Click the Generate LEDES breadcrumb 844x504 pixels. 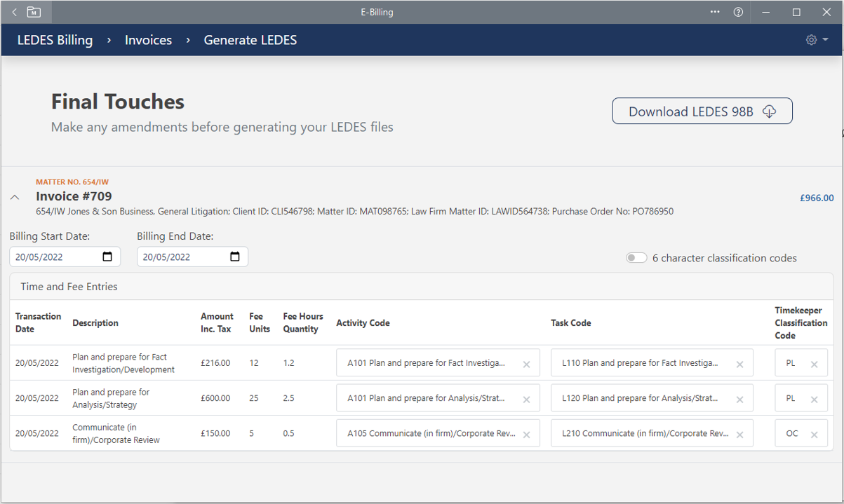pos(250,40)
